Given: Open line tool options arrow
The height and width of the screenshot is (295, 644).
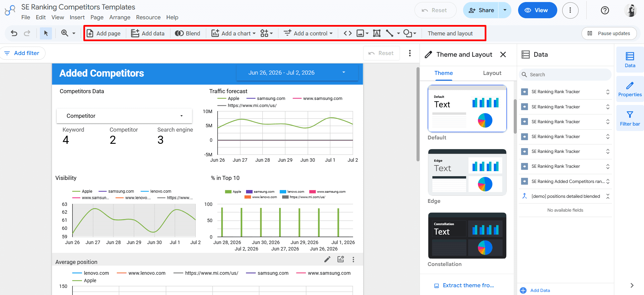Looking at the screenshot, I should point(399,33).
